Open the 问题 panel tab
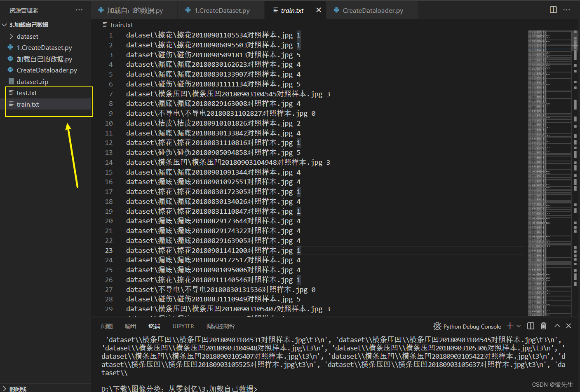Viewport: 580px width, 392px height. click(107, 326)
